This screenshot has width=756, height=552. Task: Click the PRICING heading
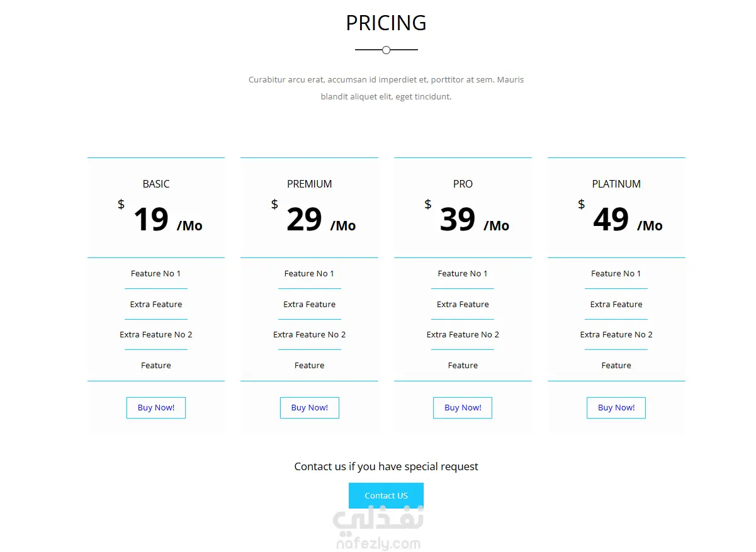click(x=386, y=23)
